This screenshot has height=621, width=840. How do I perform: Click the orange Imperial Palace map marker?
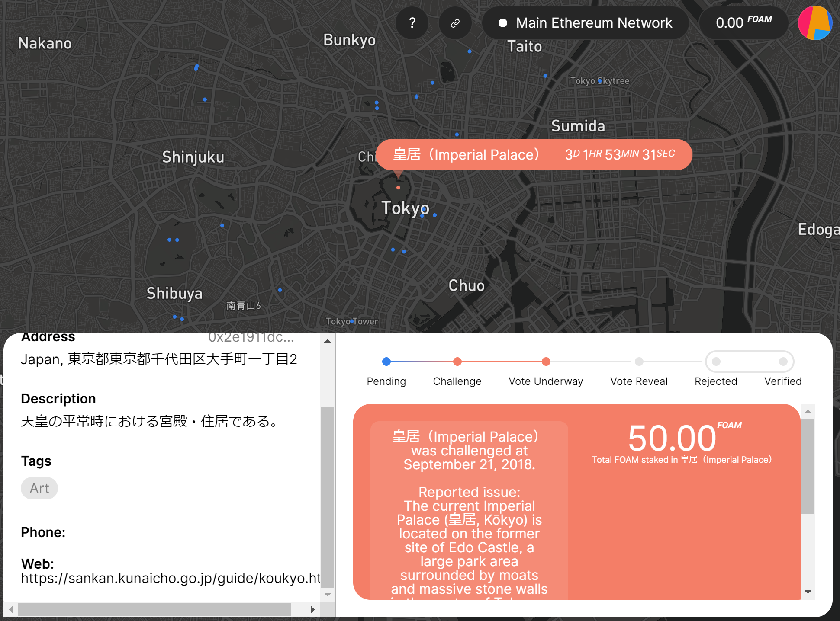pyautogui.click(x=398, y=187)
